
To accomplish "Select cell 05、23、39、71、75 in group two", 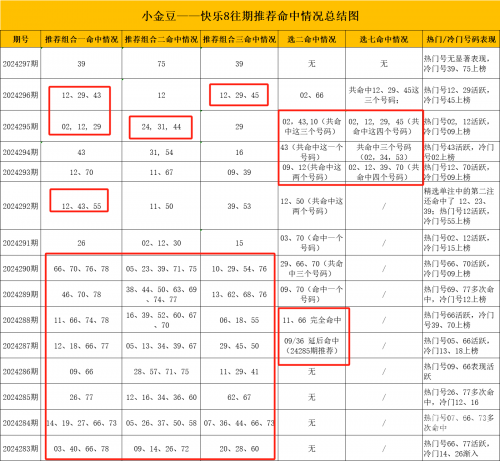I will click(161, 269).
